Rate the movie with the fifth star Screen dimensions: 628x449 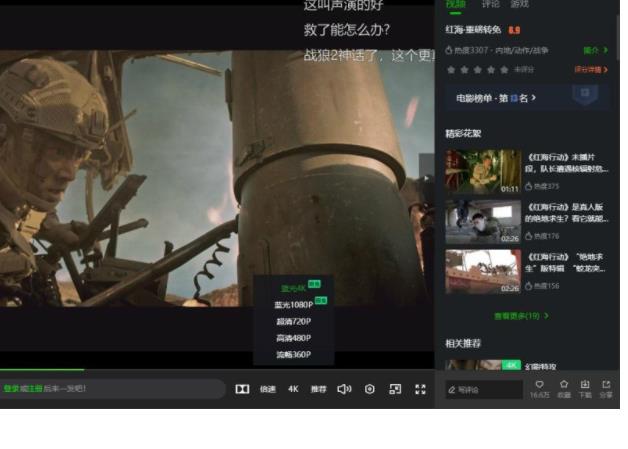[x=504, y=70]
